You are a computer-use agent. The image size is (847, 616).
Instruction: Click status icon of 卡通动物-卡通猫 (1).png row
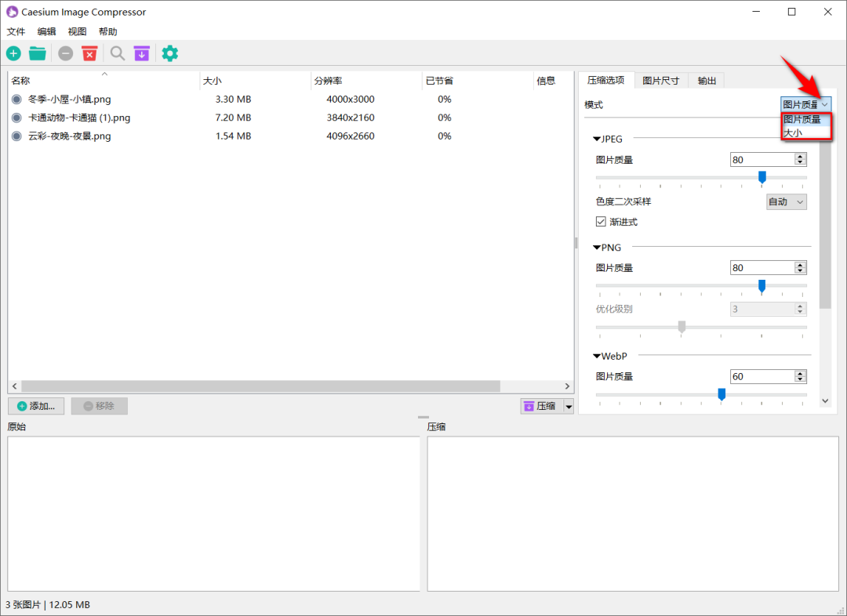coord(16,118)
